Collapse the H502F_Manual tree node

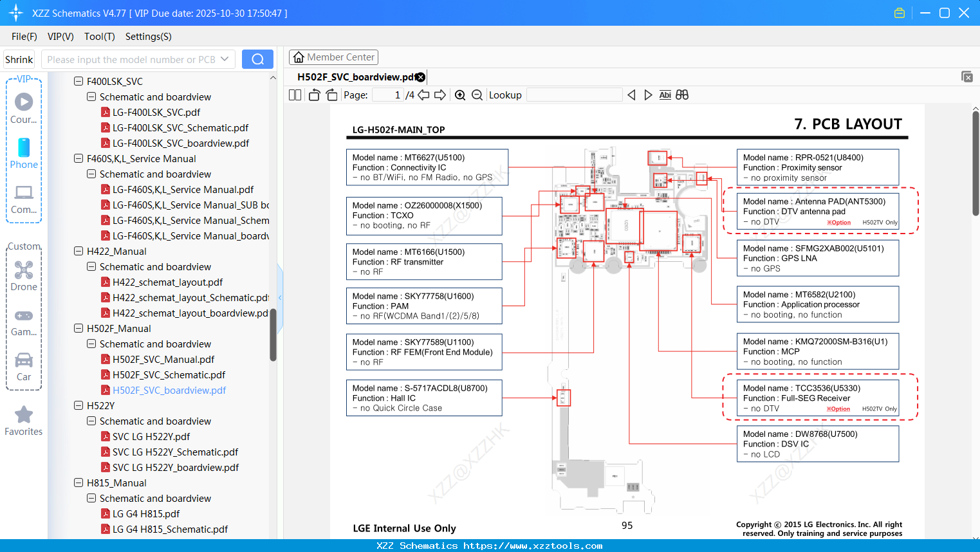pos(79,328)
